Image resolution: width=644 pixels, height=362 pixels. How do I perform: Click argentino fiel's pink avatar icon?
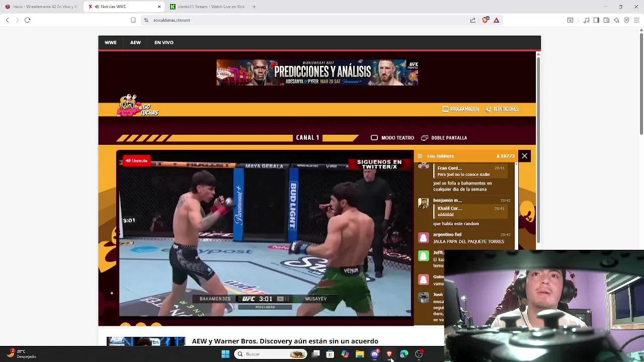tap(424, 237)
